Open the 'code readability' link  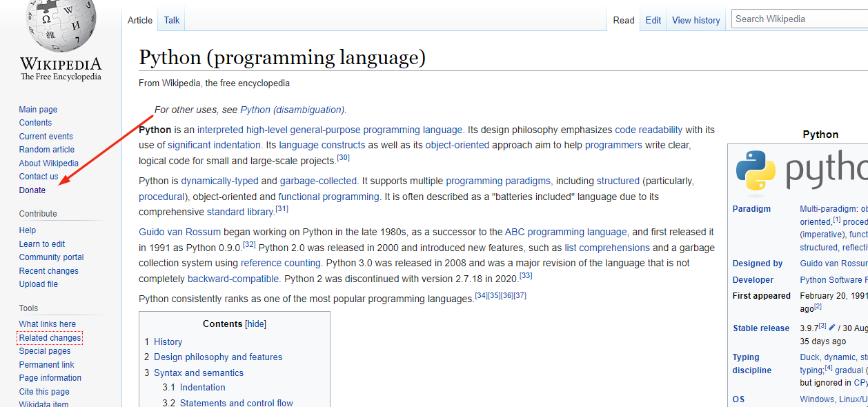649,130
